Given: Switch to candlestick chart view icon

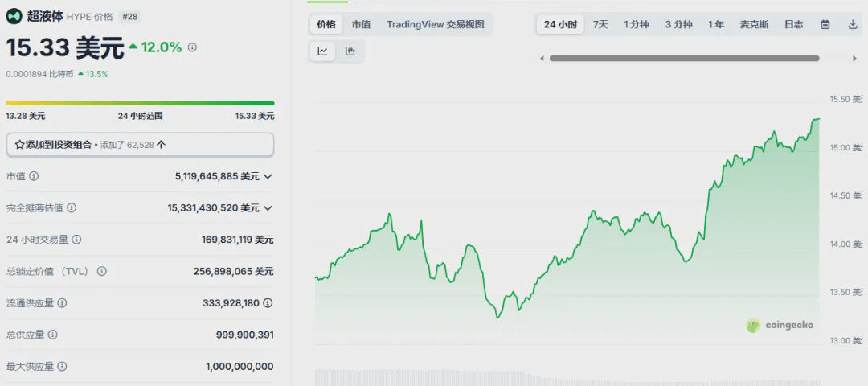Looking at the screenshot, I should click(350, 51).
